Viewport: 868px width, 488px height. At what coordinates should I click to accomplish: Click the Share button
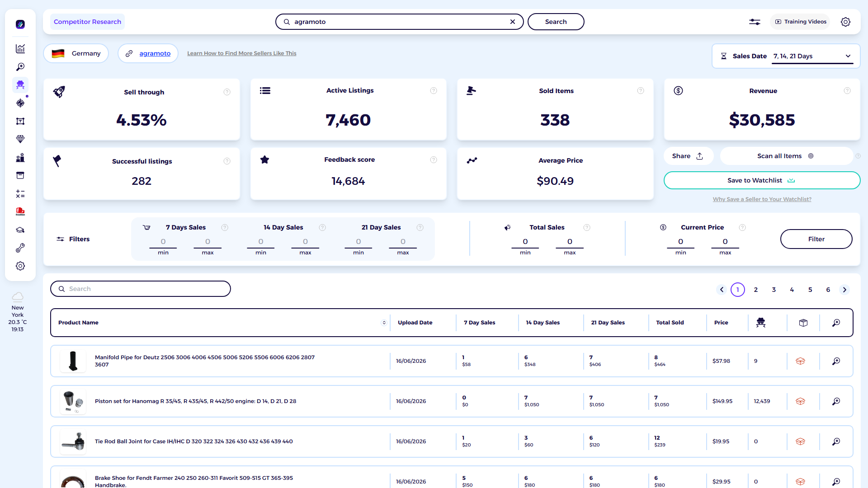tap(688, 156)
